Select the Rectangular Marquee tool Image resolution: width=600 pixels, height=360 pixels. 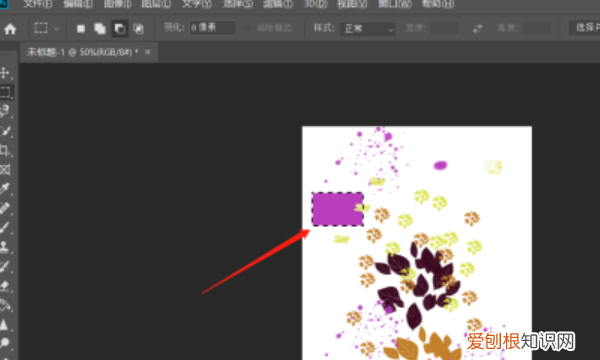pyautogui.click(x=5, y=92)
